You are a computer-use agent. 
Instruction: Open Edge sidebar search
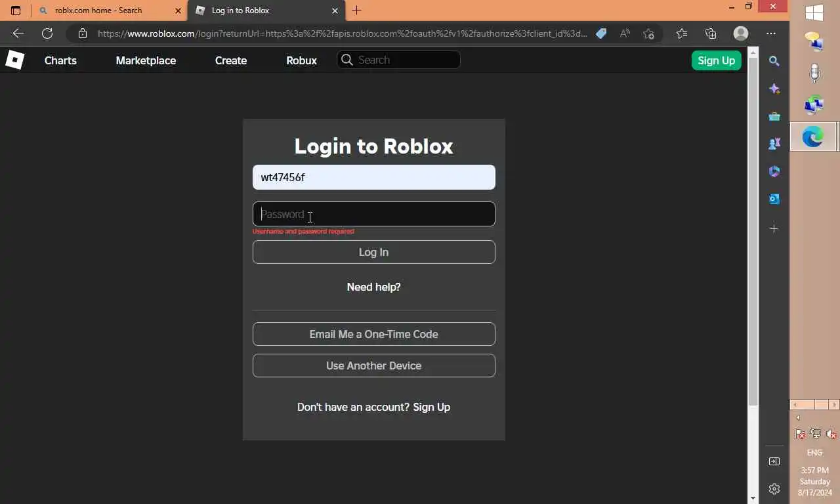click(774, 61)
